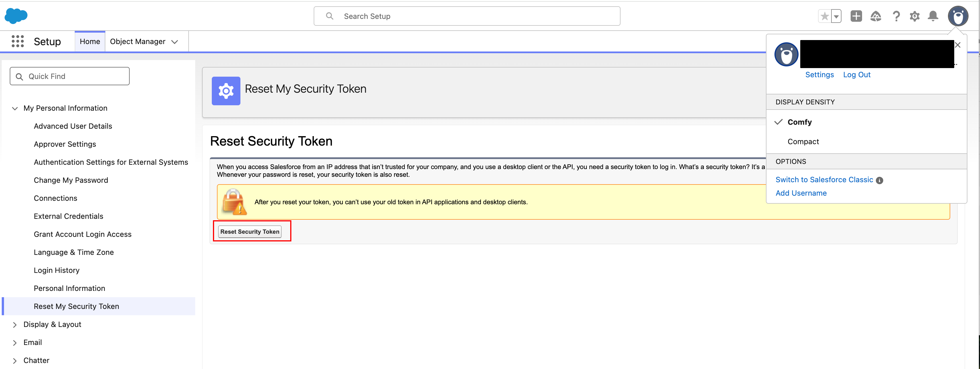Select Change My Password in the sidebar

pos(71,180)
